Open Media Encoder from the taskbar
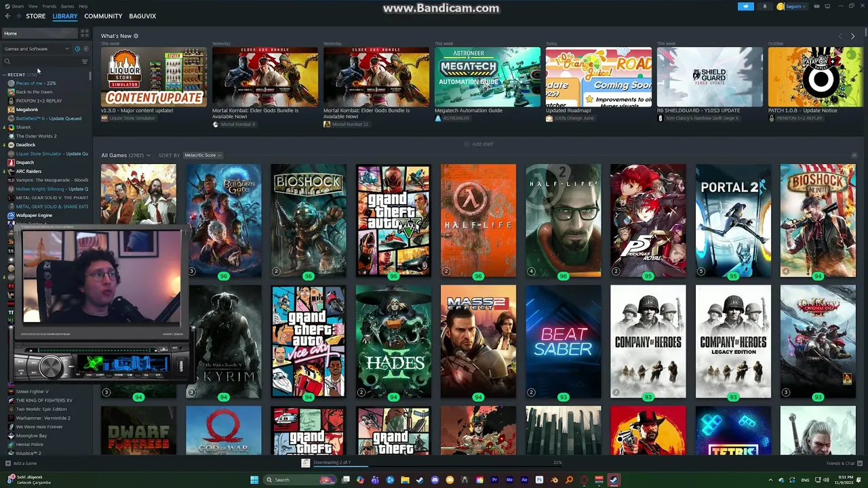Screen dimensions: 868x488 (x=509, y=480)
